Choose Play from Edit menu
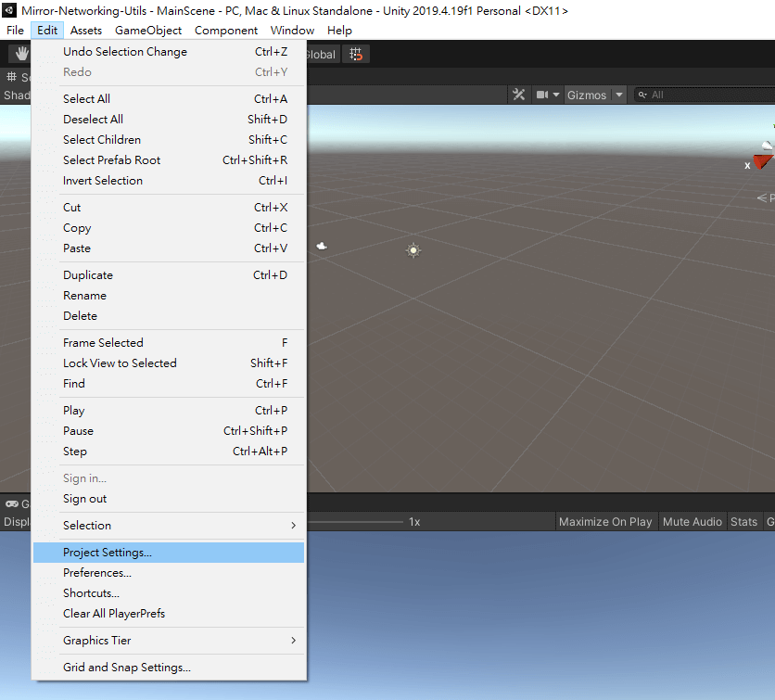 [169, 411]
